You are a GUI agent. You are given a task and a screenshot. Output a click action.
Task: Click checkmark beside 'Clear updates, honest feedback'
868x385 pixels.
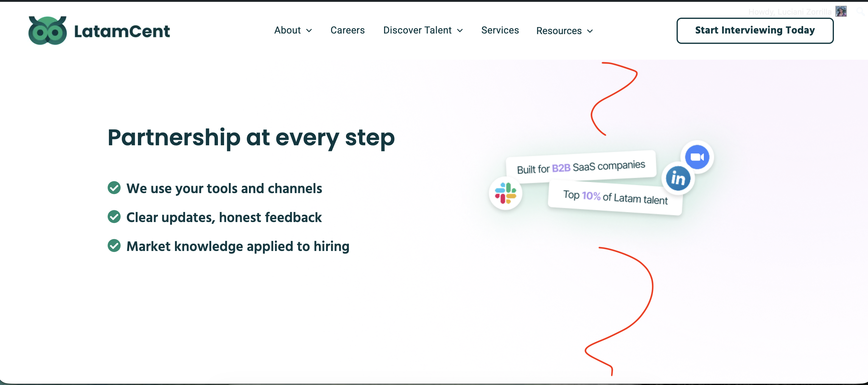114,217
